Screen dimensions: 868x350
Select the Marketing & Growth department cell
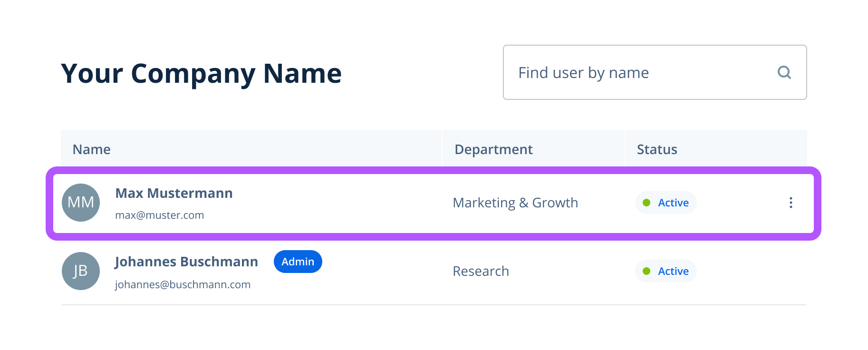pos(515,203)
